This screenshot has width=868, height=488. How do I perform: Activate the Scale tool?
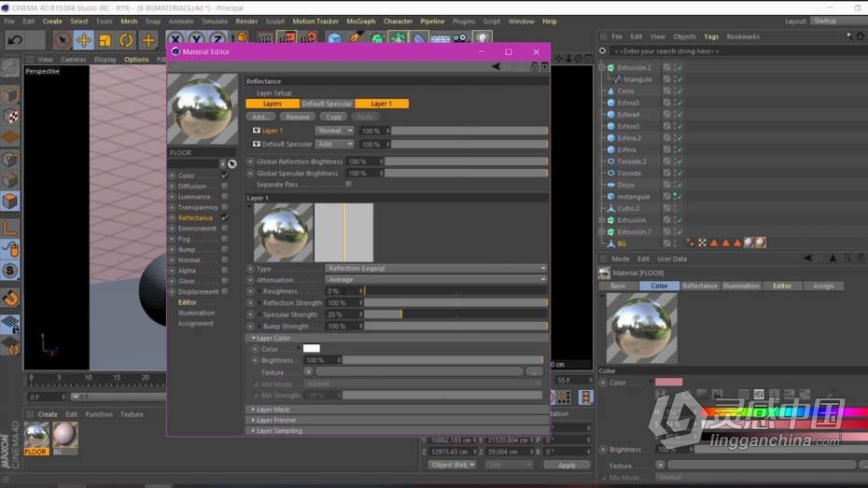[105, 40]
